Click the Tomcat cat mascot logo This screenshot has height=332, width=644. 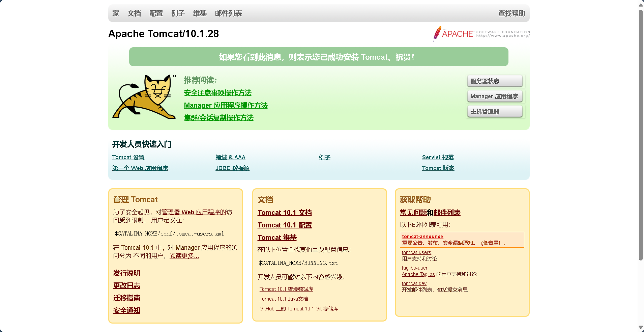pos(144,97)
